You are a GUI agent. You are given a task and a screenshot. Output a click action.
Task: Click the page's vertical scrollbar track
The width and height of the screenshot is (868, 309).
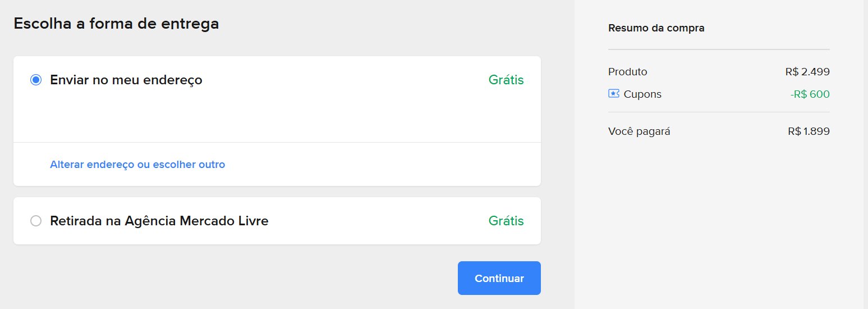point(866,154)
